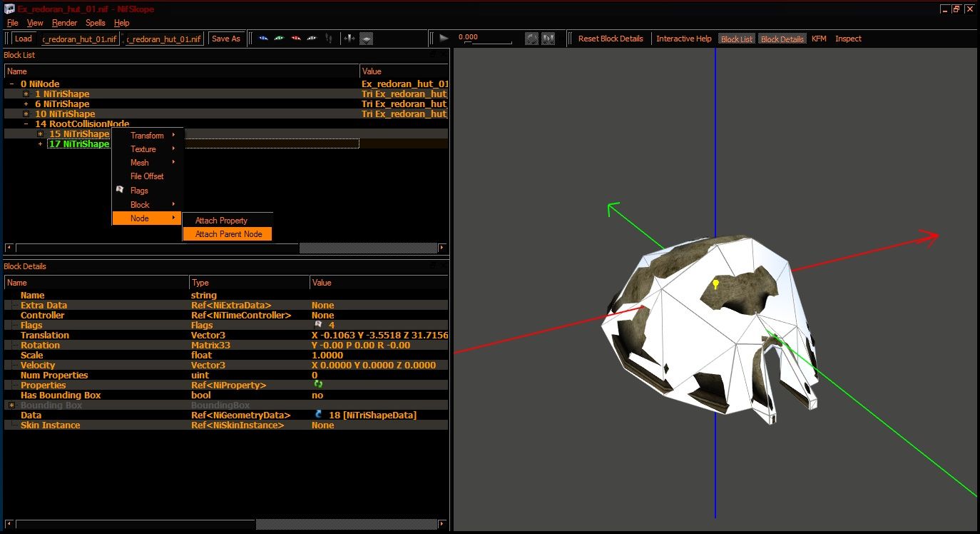Click the flip/rotate view icon beside the footprints
The width and height of the screenshot is (980, 534).
349,39
